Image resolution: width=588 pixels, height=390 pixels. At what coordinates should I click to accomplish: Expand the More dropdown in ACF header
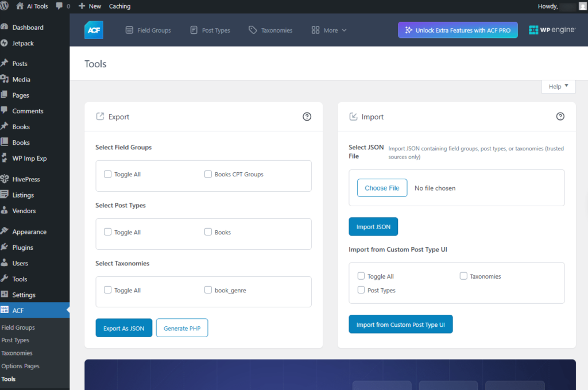click(x=329, y=30)
